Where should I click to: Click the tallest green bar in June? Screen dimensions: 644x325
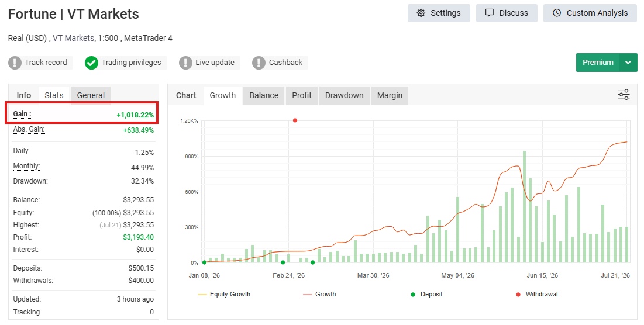click(524, 206)
